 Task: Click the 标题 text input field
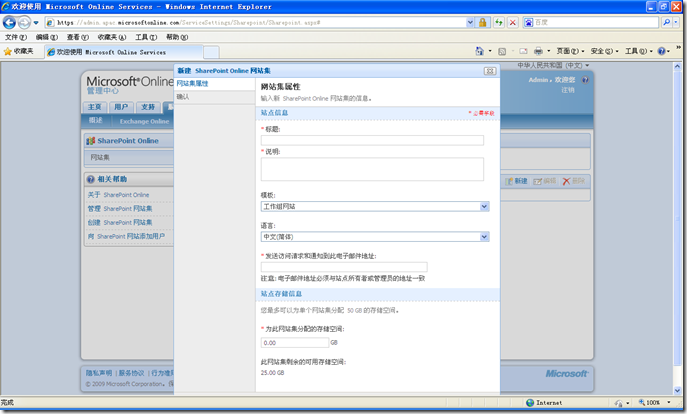[372, 140]
